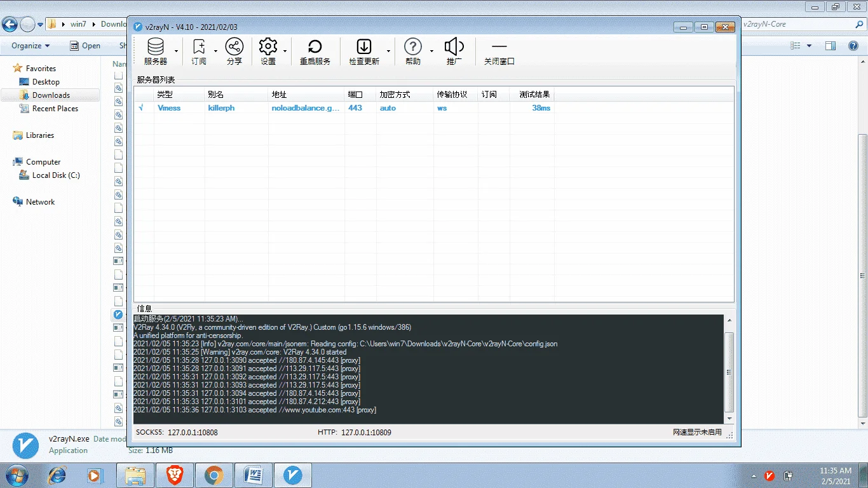Click the 订阅 column header in server list
This screenshot has height=488, width=868.
click(494, 95)
